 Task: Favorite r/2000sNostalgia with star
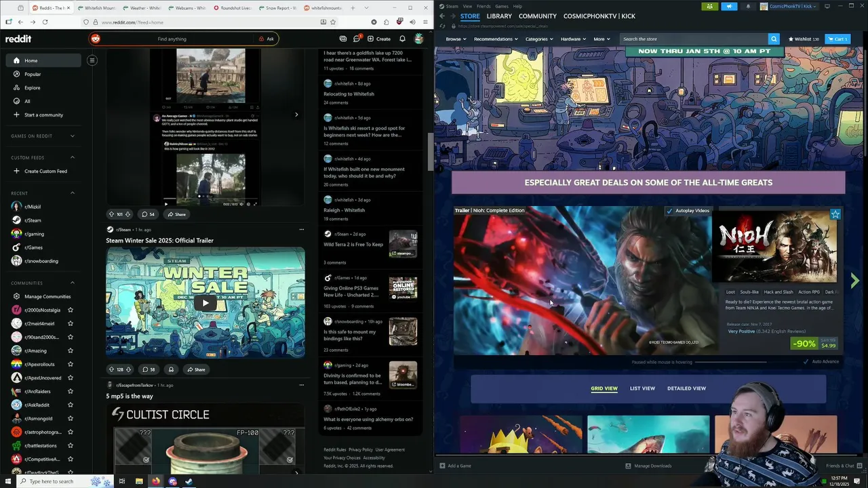(71, 310)
